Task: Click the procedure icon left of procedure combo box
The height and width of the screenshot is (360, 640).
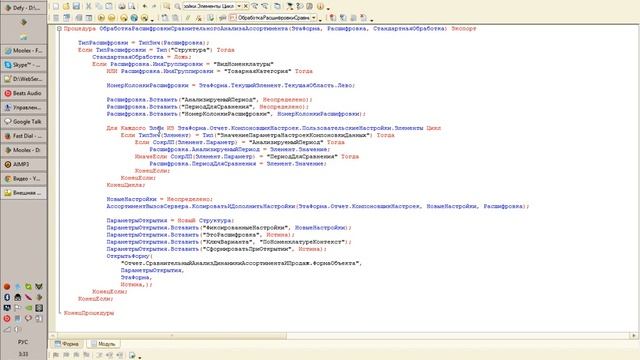Action: coord(232,18)
